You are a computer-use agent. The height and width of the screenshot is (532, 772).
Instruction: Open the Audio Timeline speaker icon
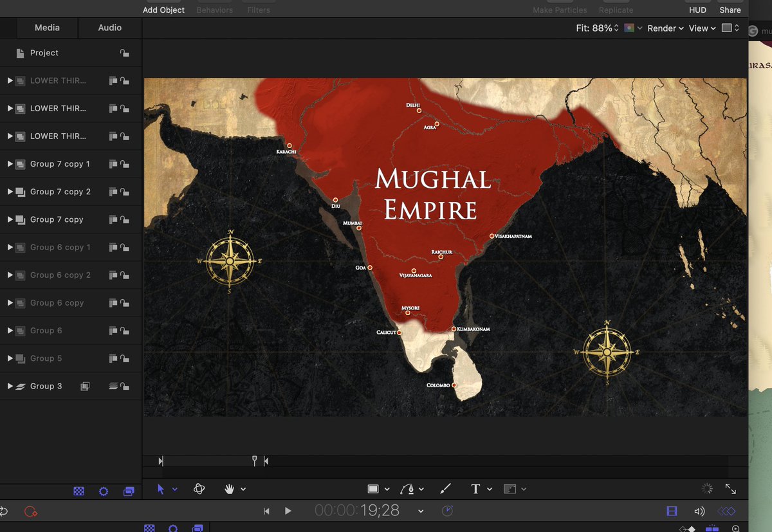pyautogui.click(x=699, y=511)
